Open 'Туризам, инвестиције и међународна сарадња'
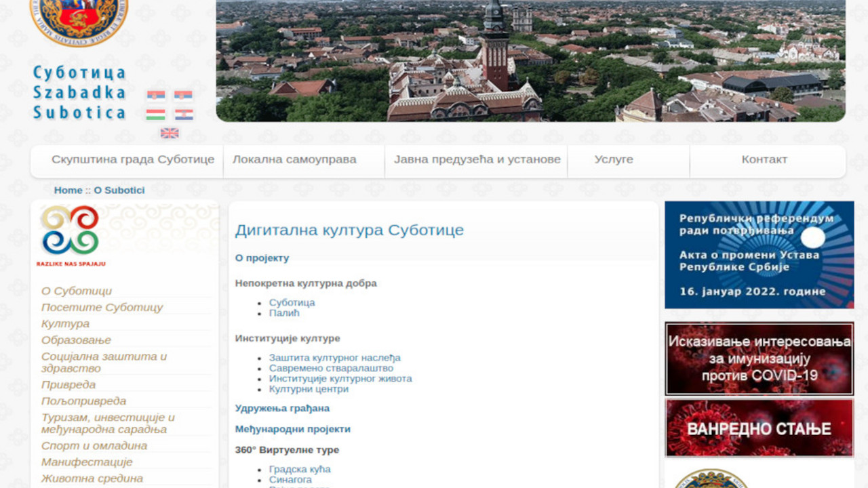 (108, 423)
